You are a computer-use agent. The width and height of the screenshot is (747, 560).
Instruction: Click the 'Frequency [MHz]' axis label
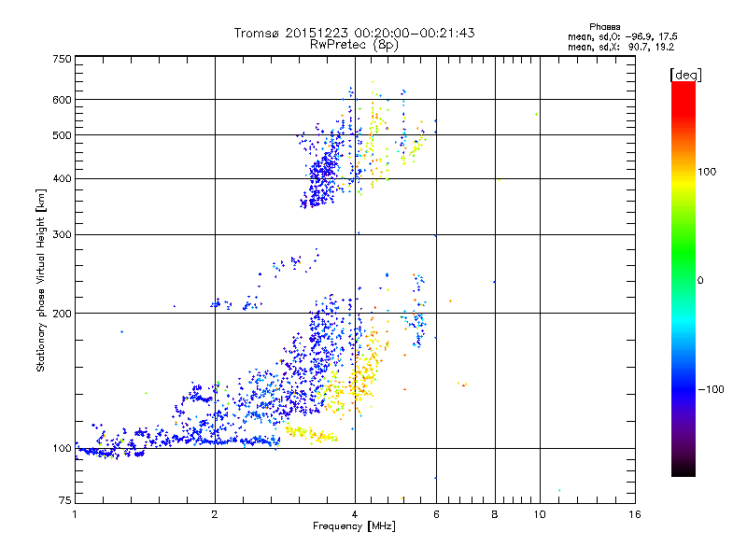pyautogui.click(x=354, y=526)
